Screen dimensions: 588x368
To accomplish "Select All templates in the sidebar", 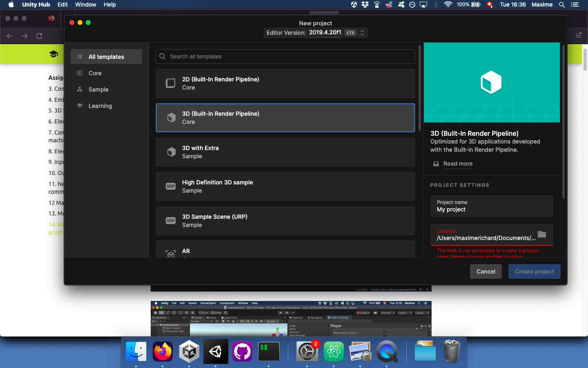I will (x=106, y=57).
